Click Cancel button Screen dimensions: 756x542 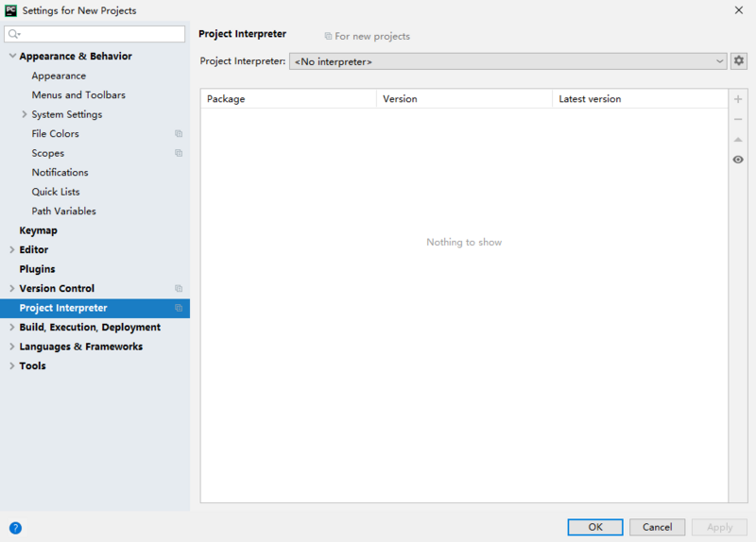pyautogui.click(x=657, y=527)
